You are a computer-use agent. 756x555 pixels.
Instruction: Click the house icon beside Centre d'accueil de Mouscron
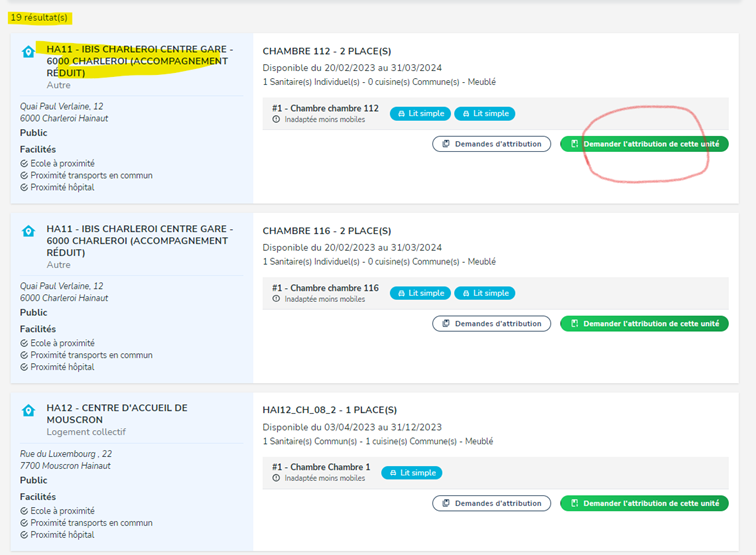coord(28,411)
